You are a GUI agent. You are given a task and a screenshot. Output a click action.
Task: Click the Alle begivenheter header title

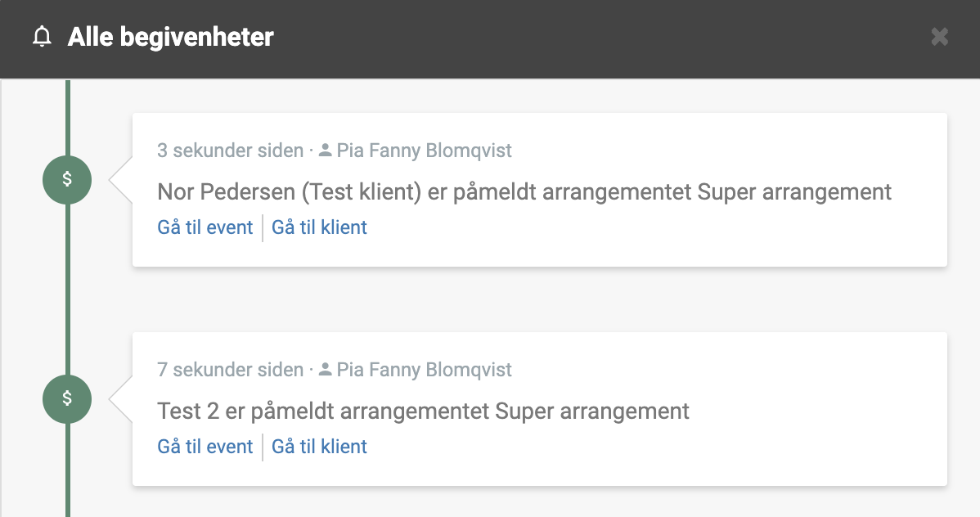click(171, 37)
